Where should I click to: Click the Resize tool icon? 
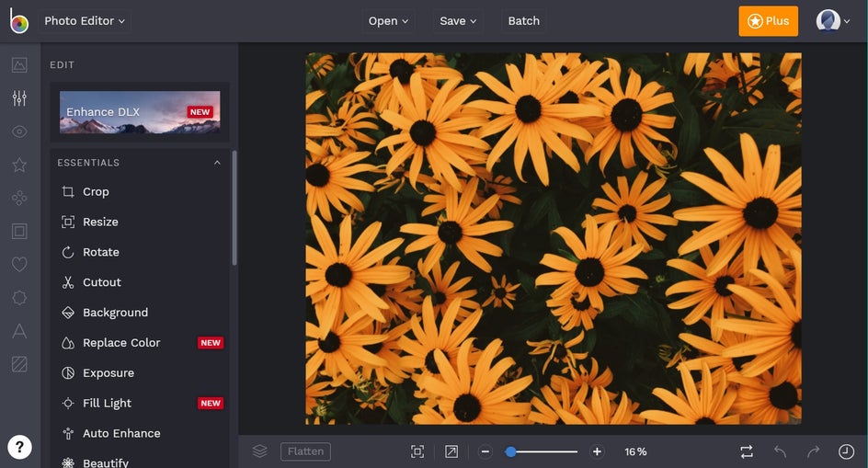tap(68, 222)
